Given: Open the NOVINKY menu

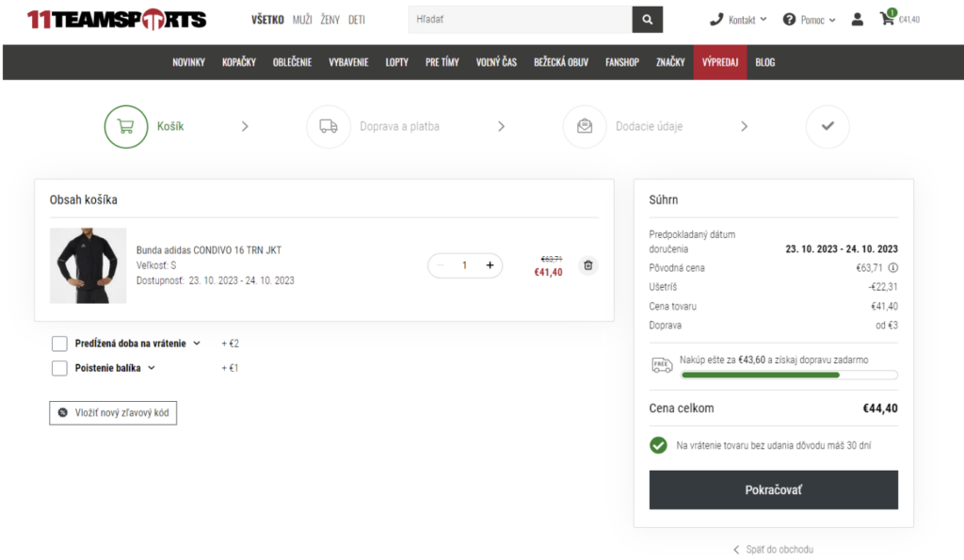Looking at the screenshot, I should 188,62.
